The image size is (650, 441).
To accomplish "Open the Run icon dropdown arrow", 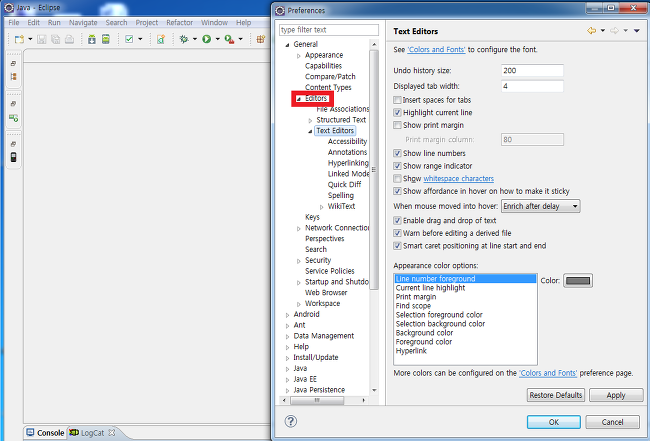I will pyautogui.click(x=217, y=39).
